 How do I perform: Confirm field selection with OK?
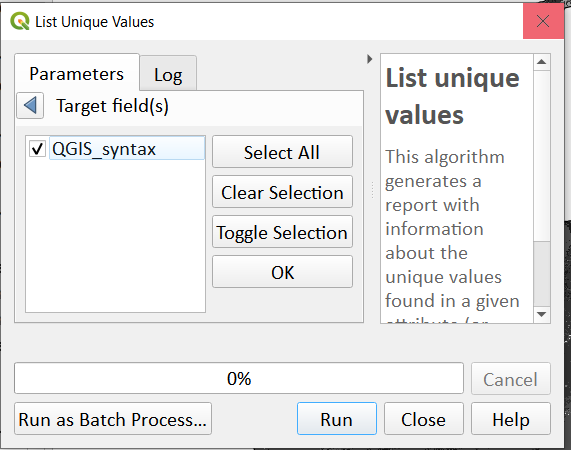click(282, 272)
